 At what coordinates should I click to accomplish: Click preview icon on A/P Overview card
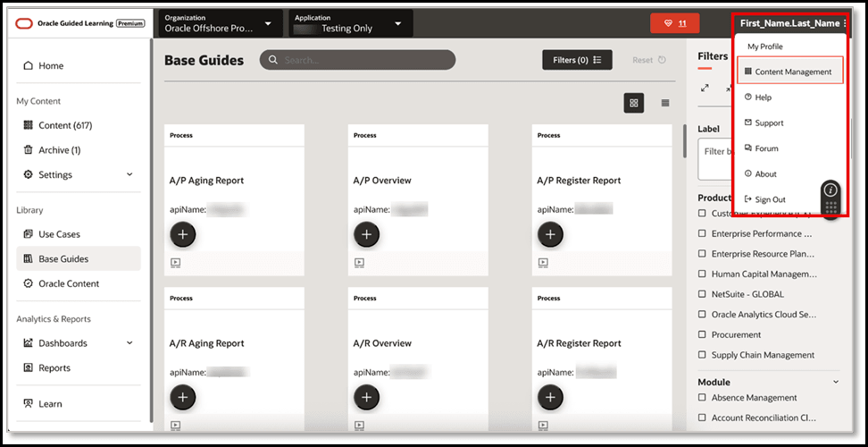click(359, 263)
